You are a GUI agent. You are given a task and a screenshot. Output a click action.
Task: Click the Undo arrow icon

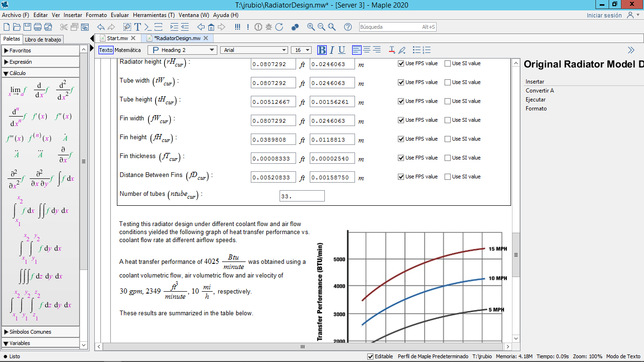[x=100, y=27]
